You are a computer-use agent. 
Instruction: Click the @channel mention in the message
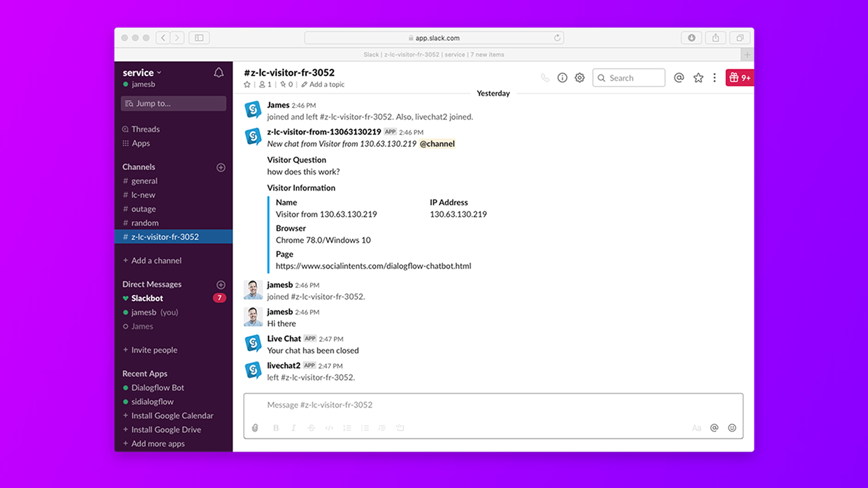[x=437, y=144]
